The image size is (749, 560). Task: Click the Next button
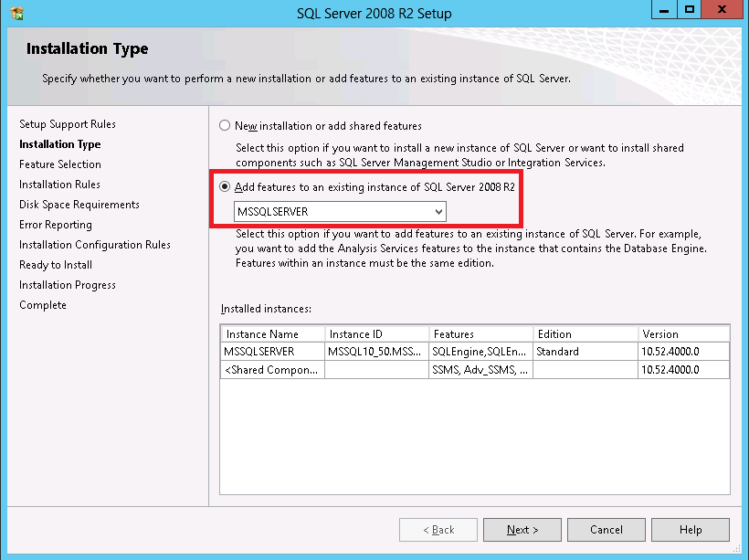pos(522,530)
